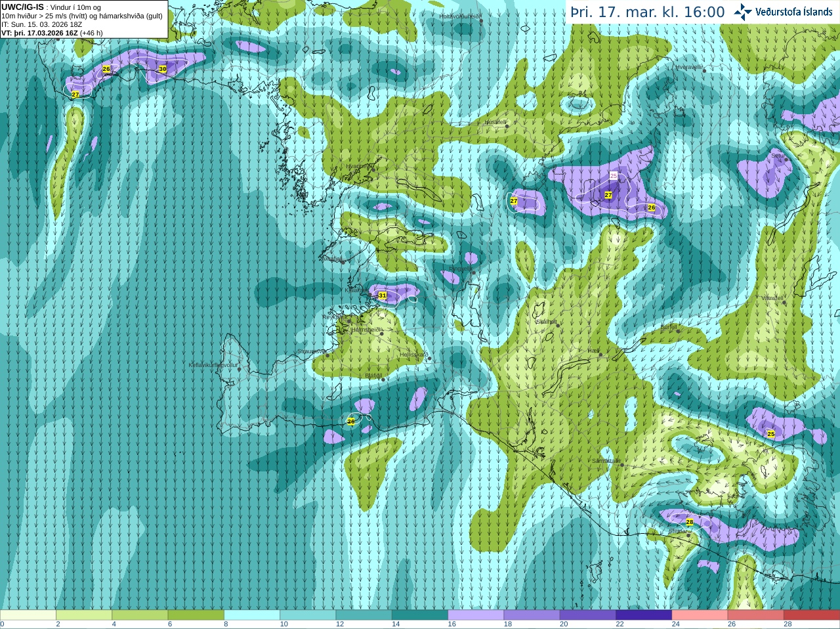Click the 22–24 m/s legend color swatch
The image size is (840, 629).
[644, 615]
